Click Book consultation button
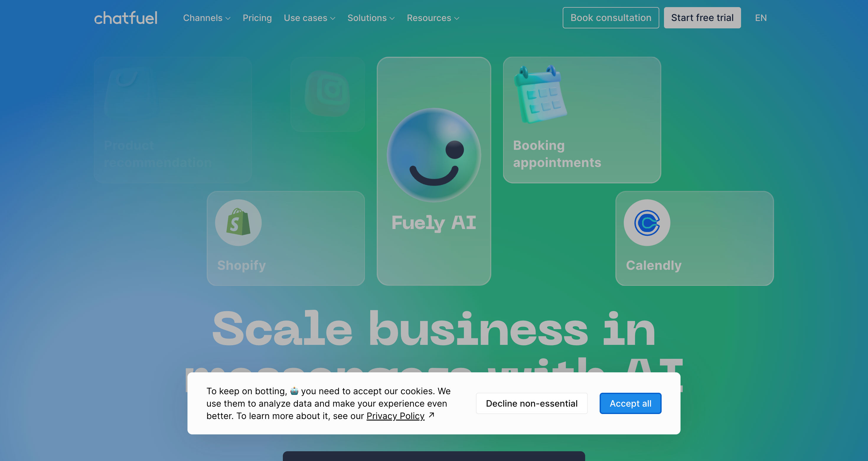868x461 pixels. coord(611,18)
